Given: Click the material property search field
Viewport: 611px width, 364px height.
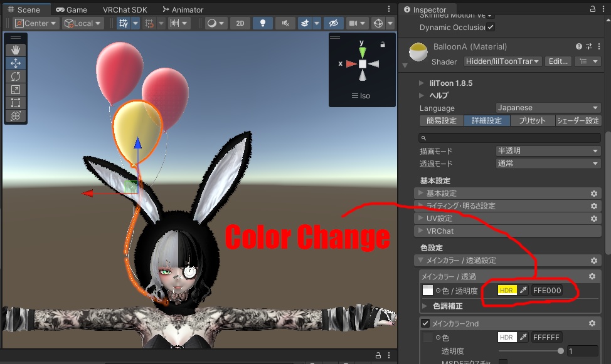Looking at the screenshot, I should point(509,137).
